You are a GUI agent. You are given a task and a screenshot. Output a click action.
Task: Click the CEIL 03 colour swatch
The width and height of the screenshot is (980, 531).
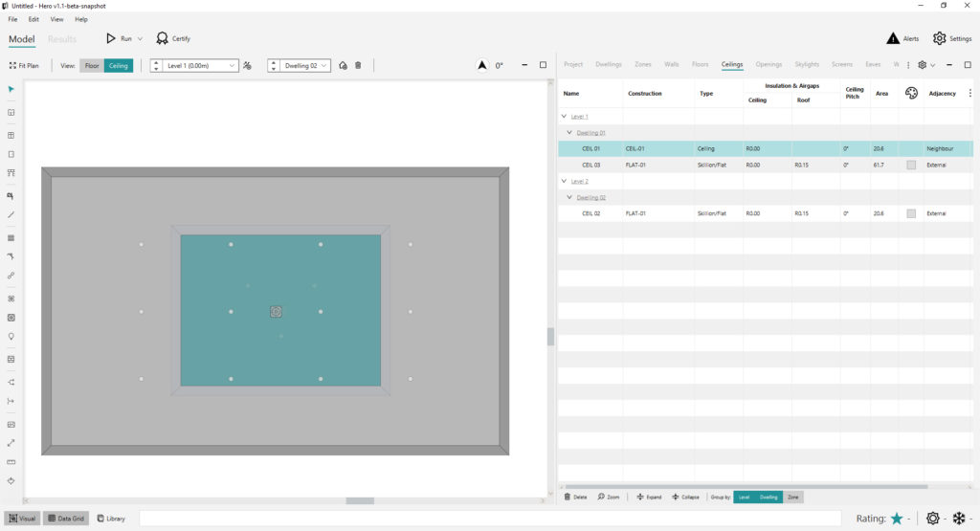point(911,165)
